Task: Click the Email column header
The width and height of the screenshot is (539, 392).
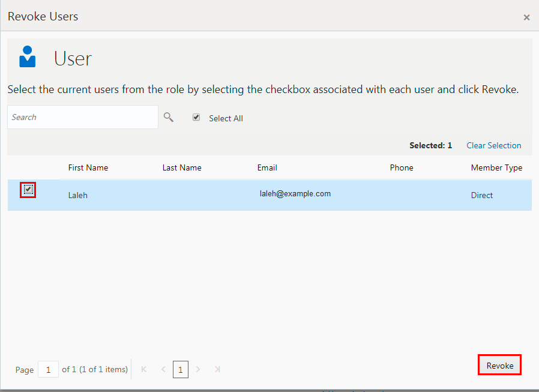Action: click(267, 167)
